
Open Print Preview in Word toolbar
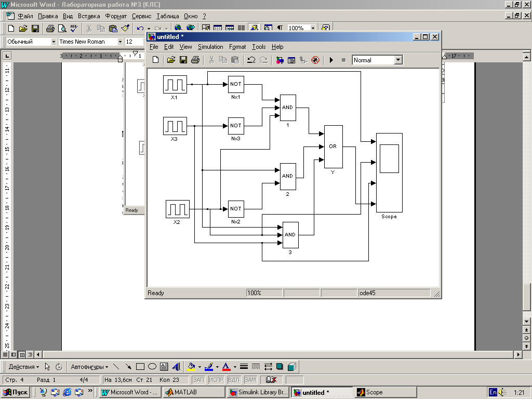(x=62, y=29)
